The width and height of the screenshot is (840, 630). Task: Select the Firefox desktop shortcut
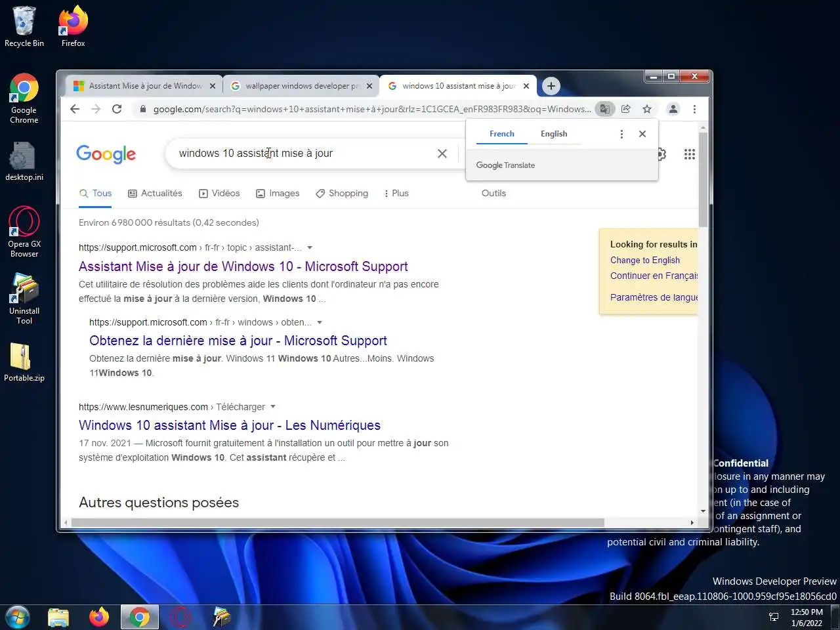coord(73,28)
